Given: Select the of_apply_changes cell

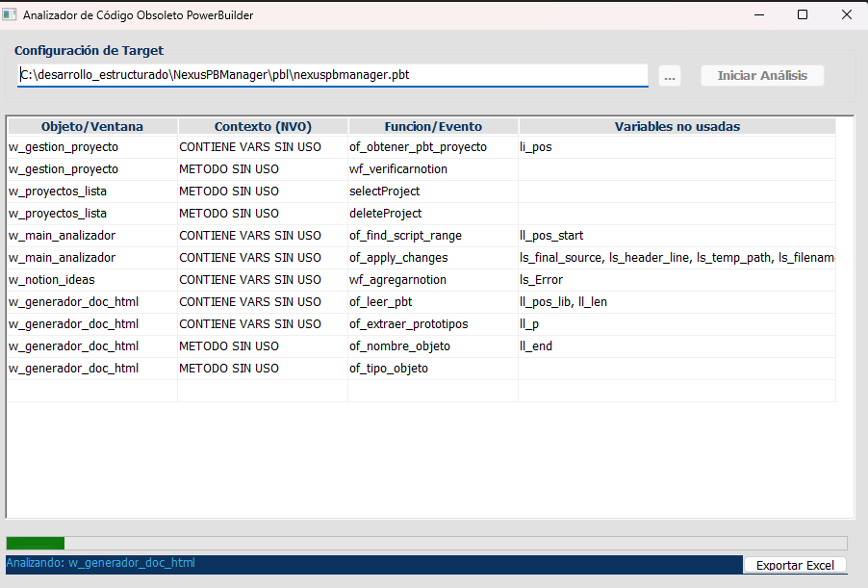Looking at the screenshot, I should [433, 258].
